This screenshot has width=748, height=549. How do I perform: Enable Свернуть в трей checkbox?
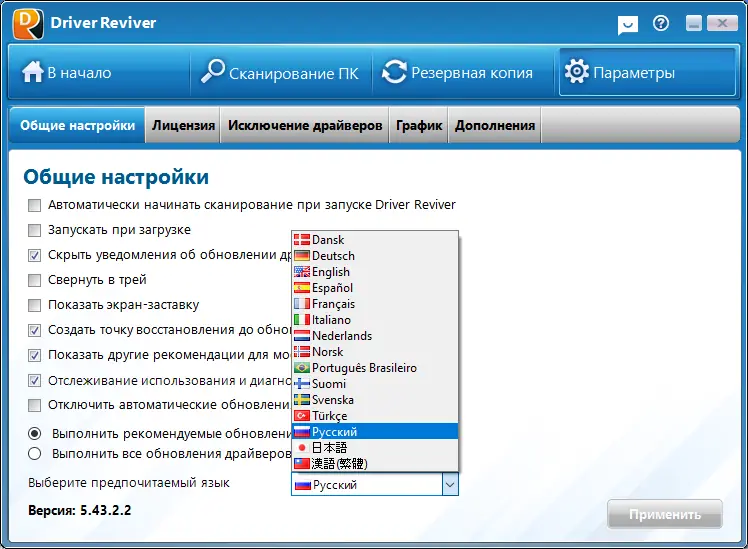point(34,280)
